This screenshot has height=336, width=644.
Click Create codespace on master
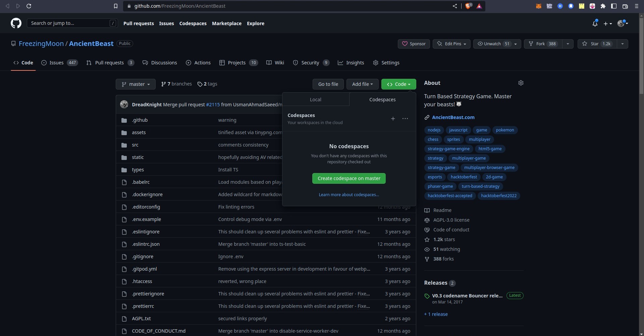pos(349,178)
